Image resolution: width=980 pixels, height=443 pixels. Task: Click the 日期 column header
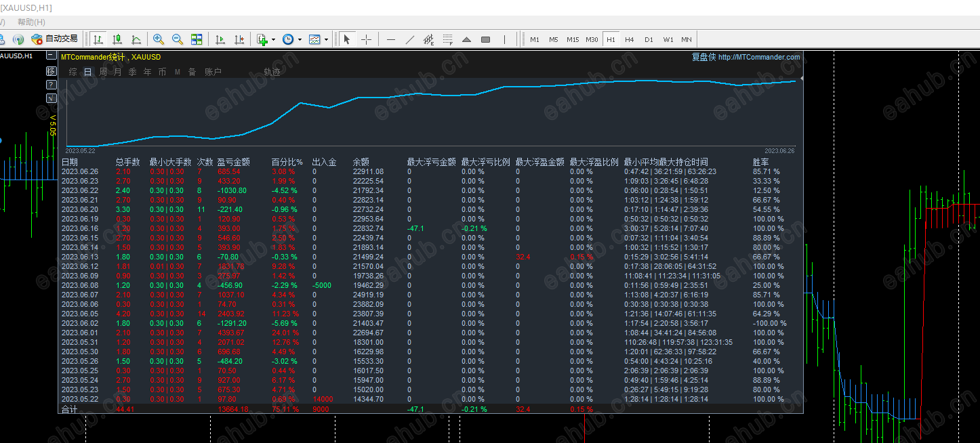(x=70, y=162)
